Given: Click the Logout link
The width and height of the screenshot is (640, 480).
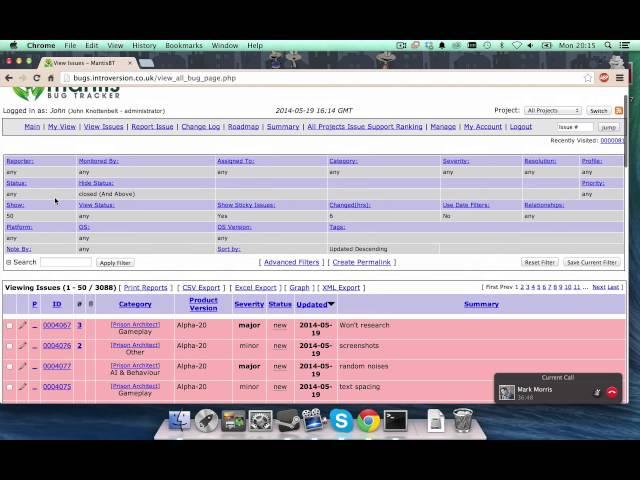Looking at the screenshot, I should [521, 127].
